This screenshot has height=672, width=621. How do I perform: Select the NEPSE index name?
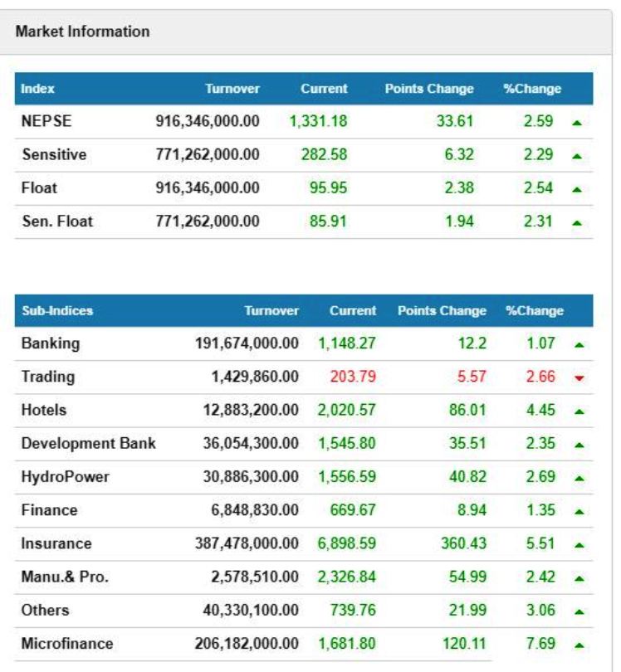point(46,121)
